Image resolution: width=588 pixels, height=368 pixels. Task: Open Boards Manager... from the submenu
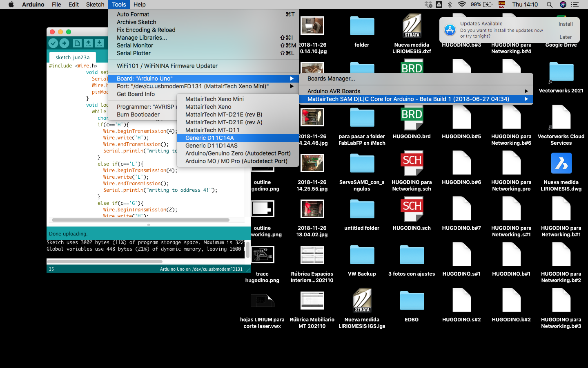[416, 79]
